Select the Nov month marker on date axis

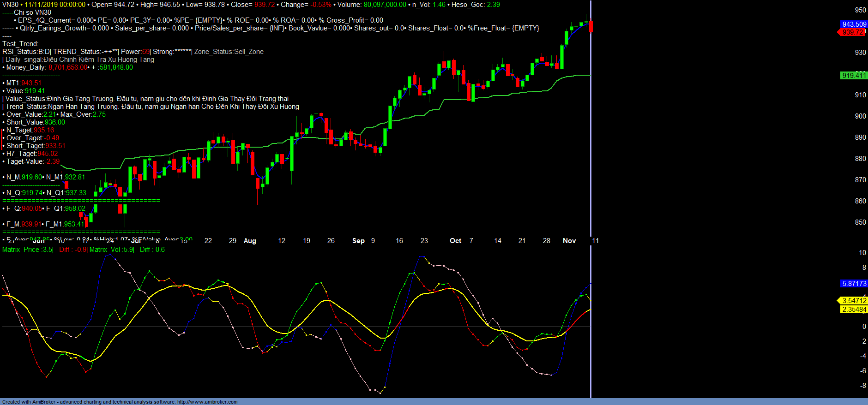click(569, 241)
